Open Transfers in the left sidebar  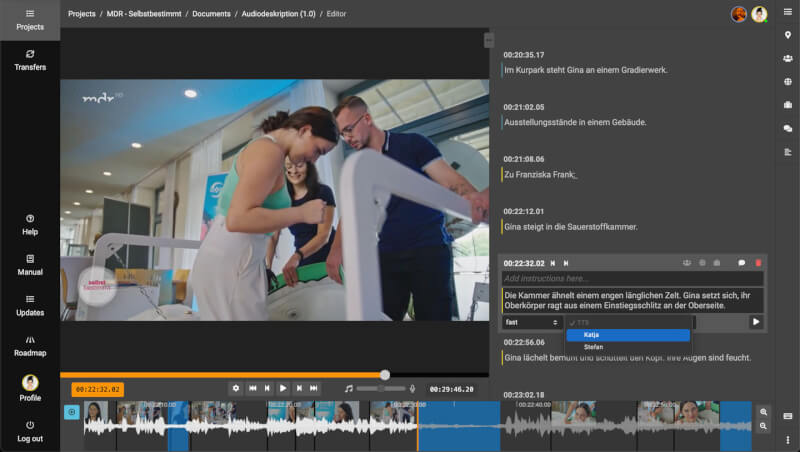pyautogui.click(x=30, y=60)
